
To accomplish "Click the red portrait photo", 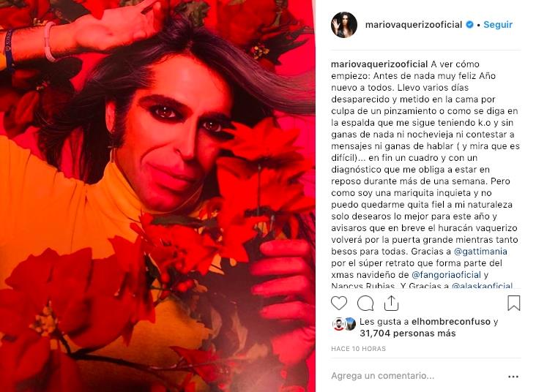I will [x=157, y=196].
